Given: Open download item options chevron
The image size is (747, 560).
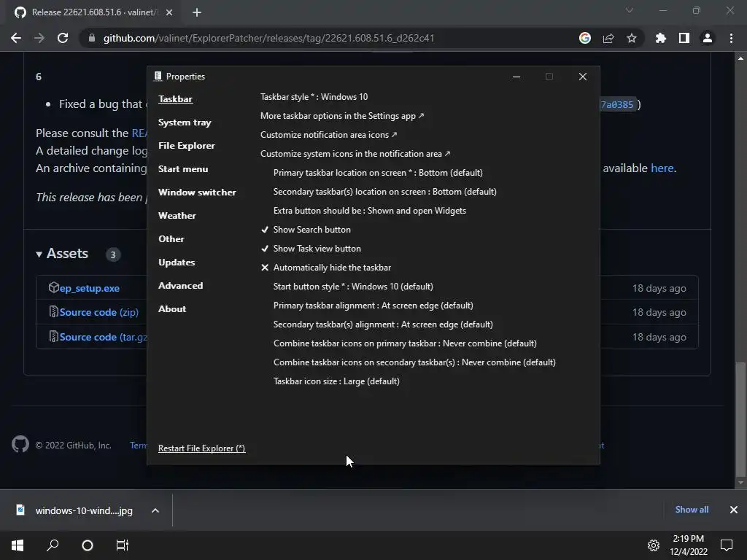Looking at the screenshot, I should [155, 510].
